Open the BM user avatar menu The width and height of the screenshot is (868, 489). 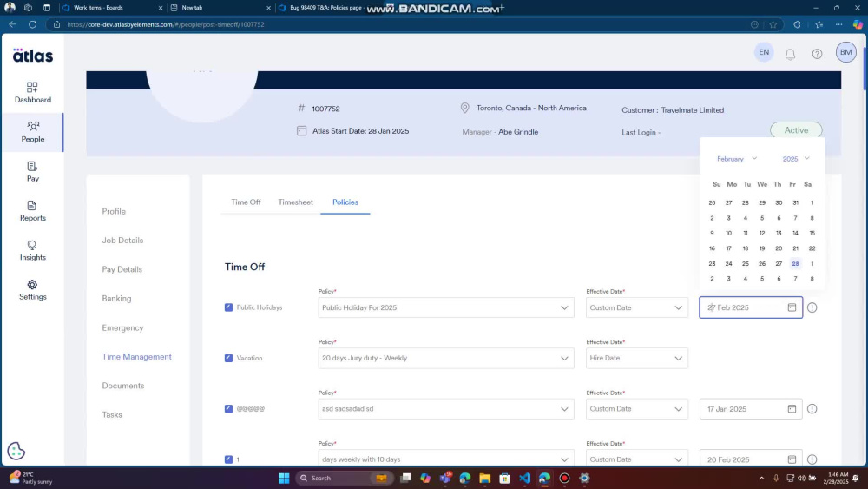[845, 52]
